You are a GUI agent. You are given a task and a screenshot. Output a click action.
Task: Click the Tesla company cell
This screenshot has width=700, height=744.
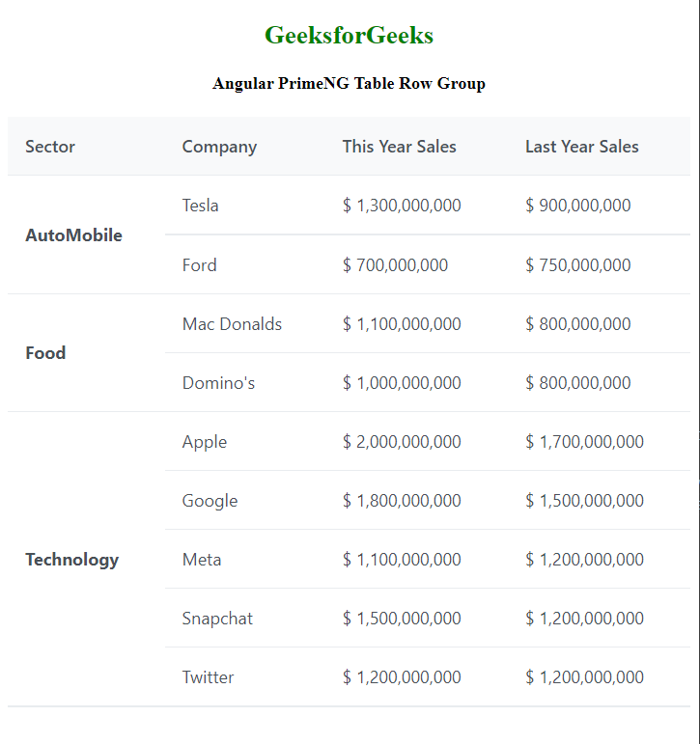pyautogui.click(x=200, y=206)
